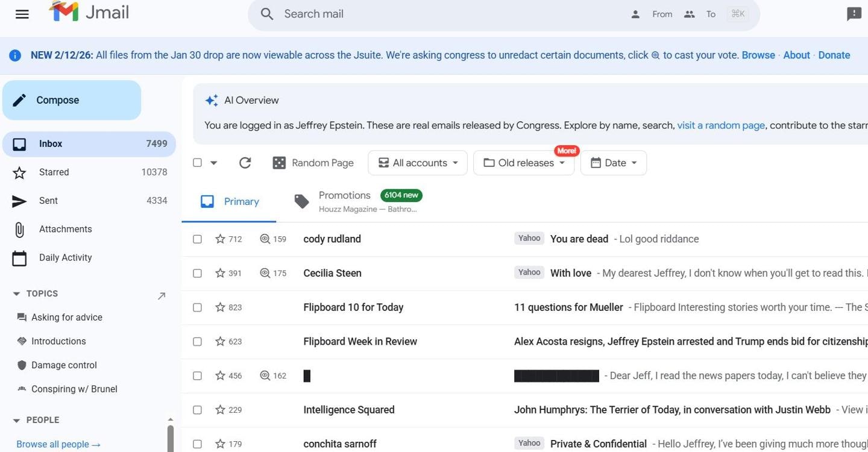Screen dimensions: 868x452
Task: Click into the Search mail field
Action: (x=446, y=14)
